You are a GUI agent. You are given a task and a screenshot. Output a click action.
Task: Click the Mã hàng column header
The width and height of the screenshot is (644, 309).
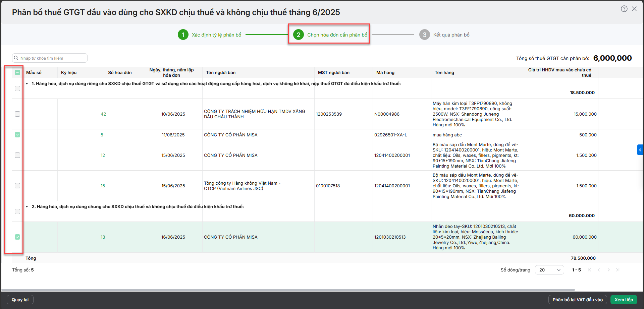[x=385, y=72]
